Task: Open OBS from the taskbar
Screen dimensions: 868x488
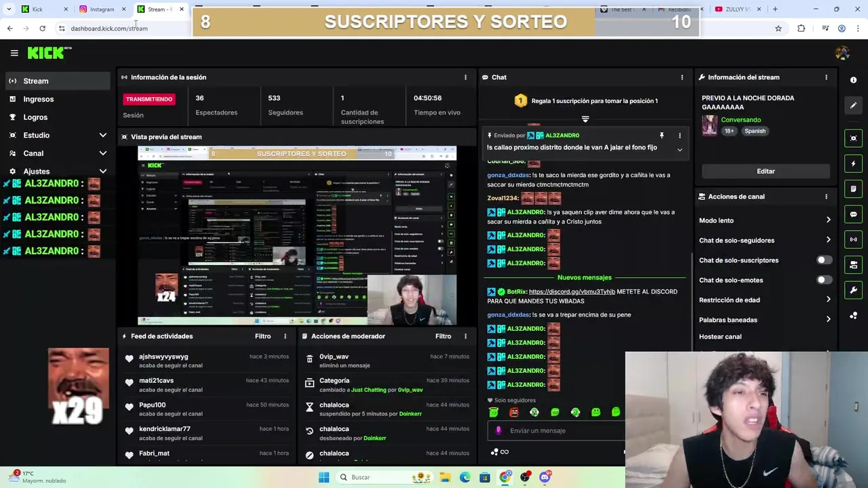Action: click(525, 477)
